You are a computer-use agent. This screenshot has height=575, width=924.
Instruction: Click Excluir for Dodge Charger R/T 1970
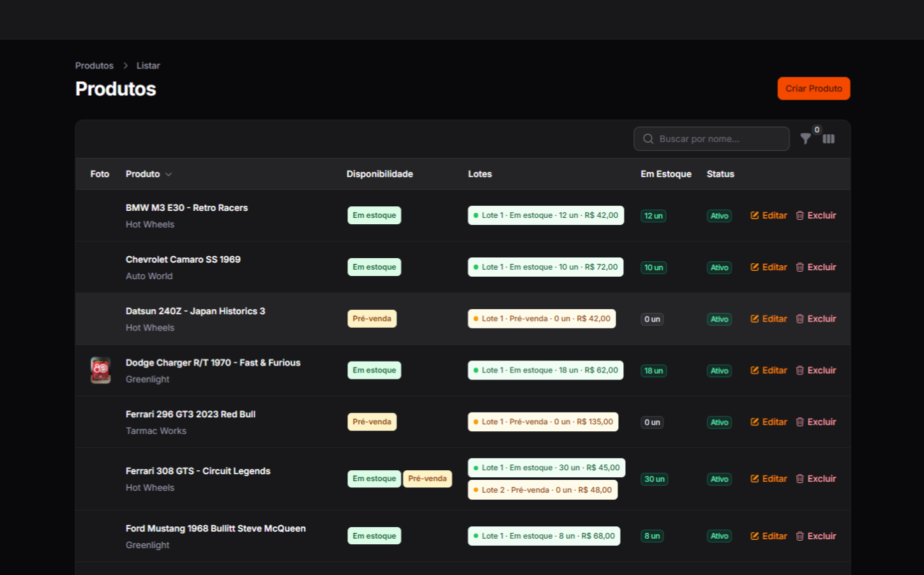pyautogui.click(x=816, y=371)
